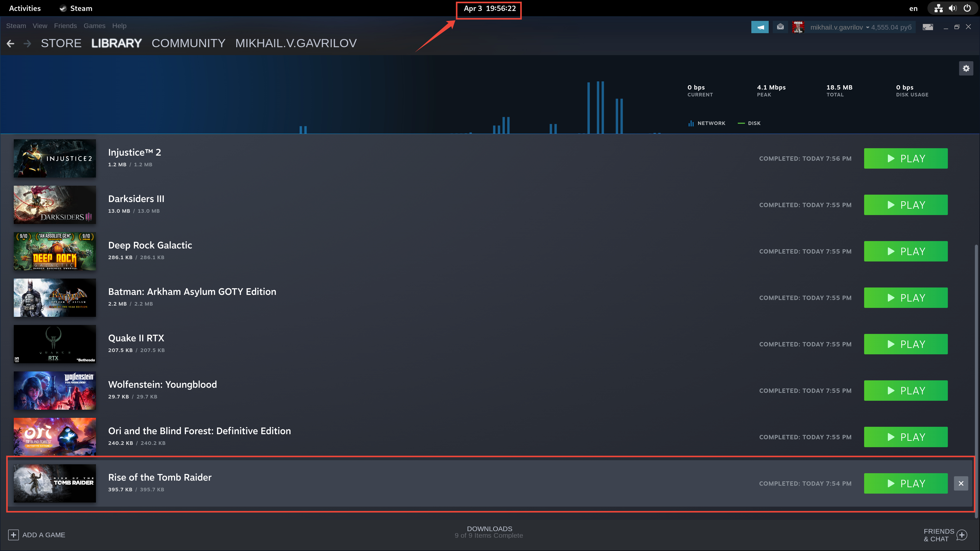The width and height of the screenshot is (980, 551).
Task: Click the Steam logo in the top bar
Action: pyautogui.click(x=63, y=8)
